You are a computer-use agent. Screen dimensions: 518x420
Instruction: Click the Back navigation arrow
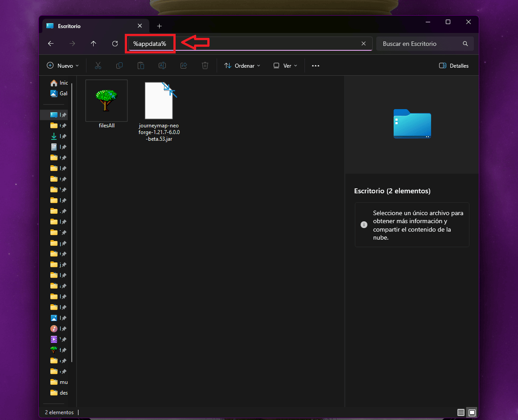51,44
